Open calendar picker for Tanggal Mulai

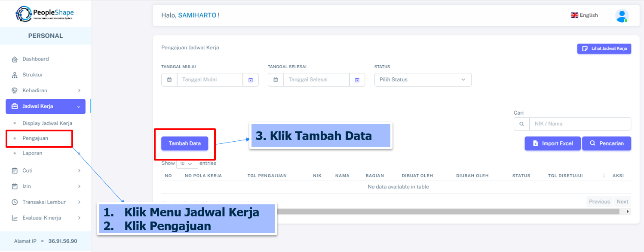(x=251, y=80)
